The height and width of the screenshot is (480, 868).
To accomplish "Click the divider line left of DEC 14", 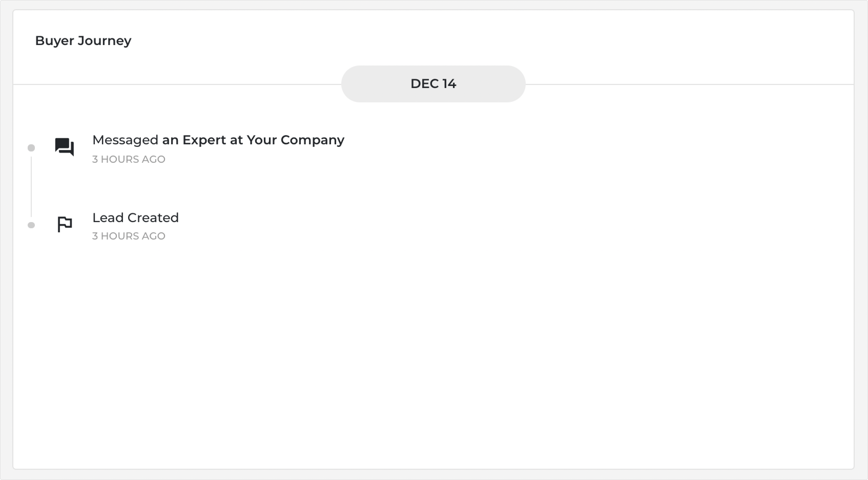I will [x=177, y=84].
